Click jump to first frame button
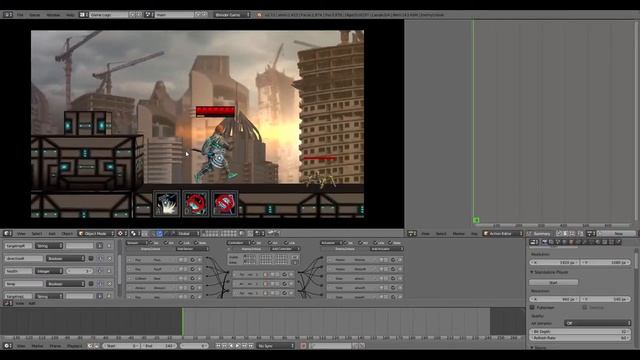The image size is (640, 360). click(x=218, y=346)
